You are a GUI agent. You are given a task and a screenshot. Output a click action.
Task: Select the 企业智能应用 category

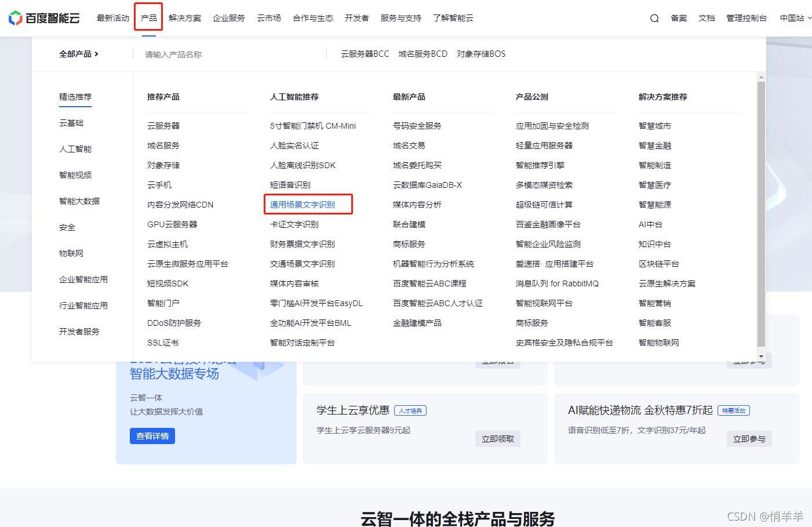83,279
